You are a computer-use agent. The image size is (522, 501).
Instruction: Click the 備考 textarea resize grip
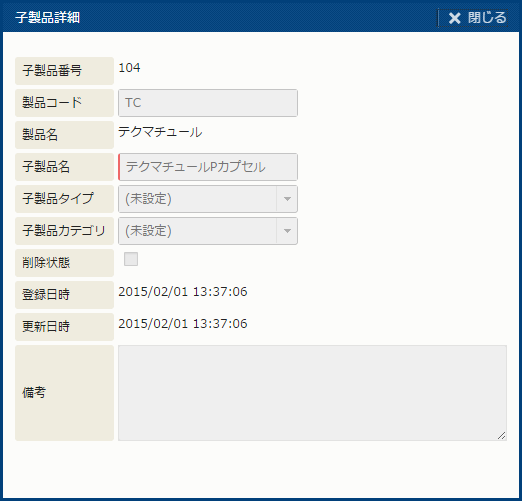pyautogui.click(x=501, y=435)
